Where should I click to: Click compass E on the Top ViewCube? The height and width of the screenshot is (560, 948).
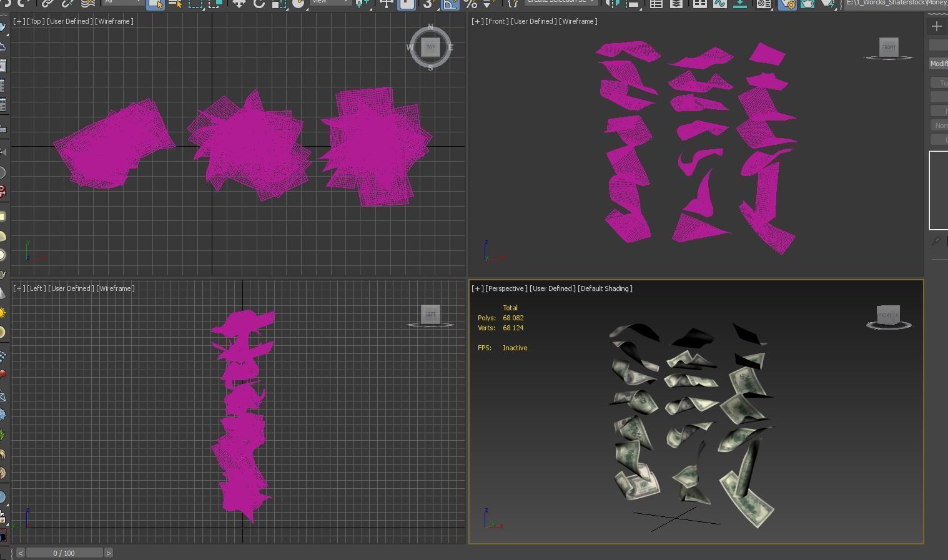coord(451,47)
